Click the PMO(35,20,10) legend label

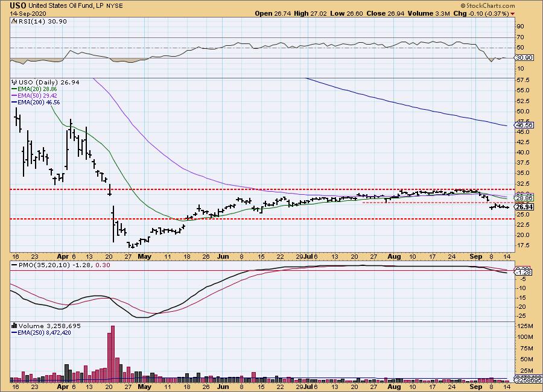(45, 265)
